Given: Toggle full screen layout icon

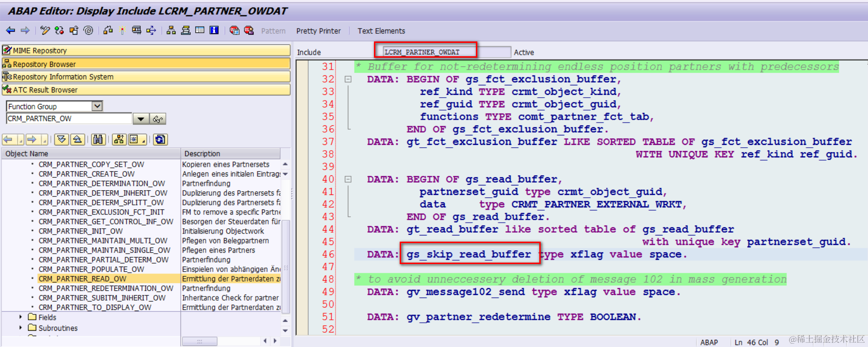Looking at the screenshot, I should (x=200, y=31).
